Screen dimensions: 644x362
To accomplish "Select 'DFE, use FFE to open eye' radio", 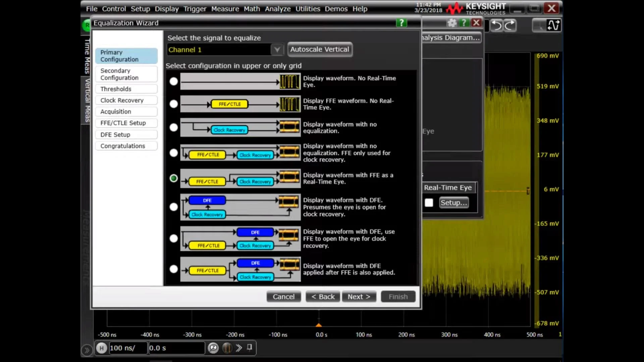I will coord(173,238).
